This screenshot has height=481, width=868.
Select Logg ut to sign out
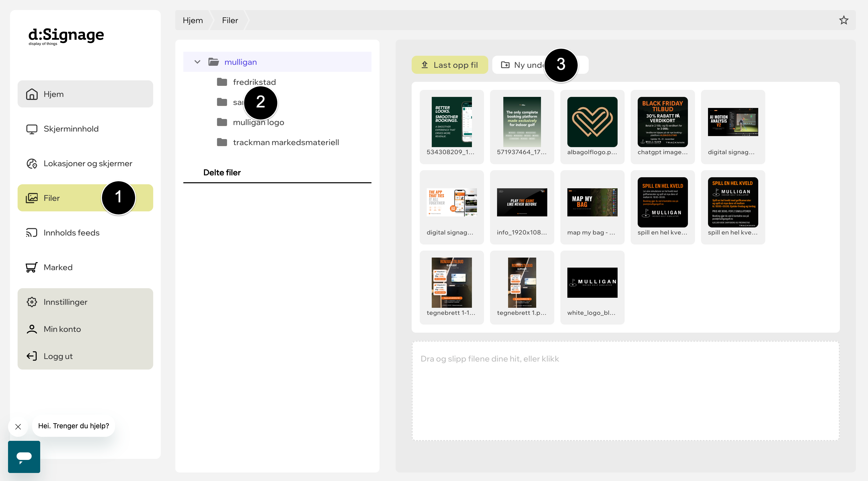pyautogui.click(x=85, y=356)
